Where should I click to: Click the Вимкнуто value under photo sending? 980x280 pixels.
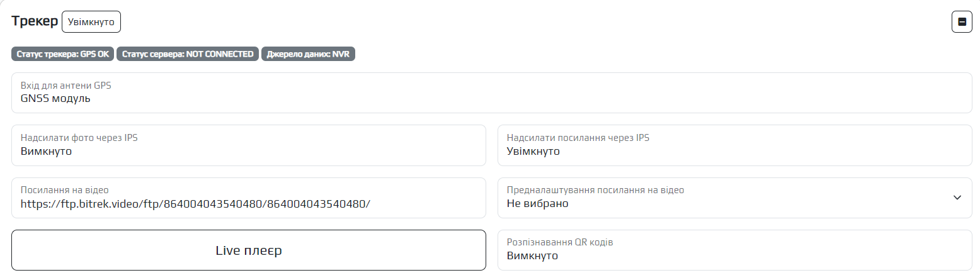point(46,152)
